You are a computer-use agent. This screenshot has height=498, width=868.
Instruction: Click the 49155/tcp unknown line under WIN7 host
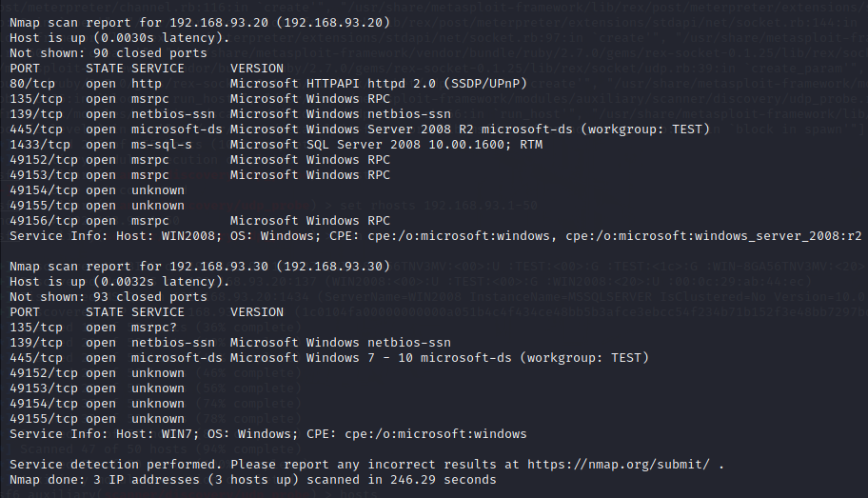(x=97, y=419)
